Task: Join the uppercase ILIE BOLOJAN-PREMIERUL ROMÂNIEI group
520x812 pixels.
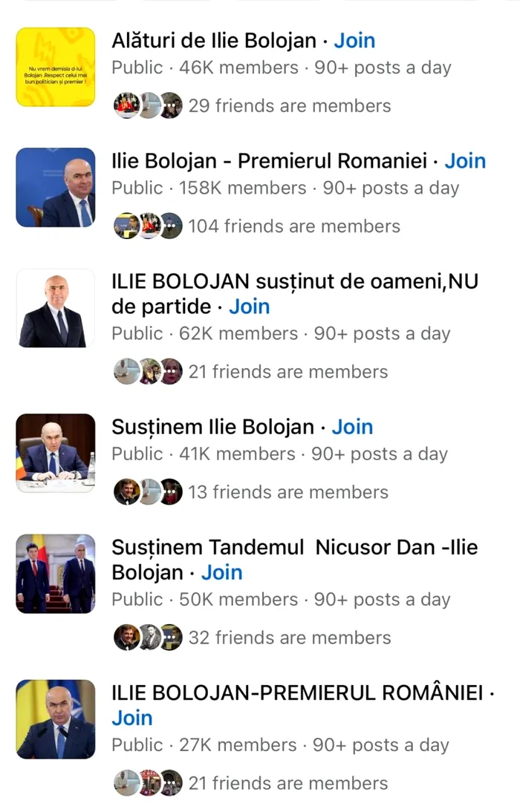Action: pyautogui.click(x=132, y=718)
